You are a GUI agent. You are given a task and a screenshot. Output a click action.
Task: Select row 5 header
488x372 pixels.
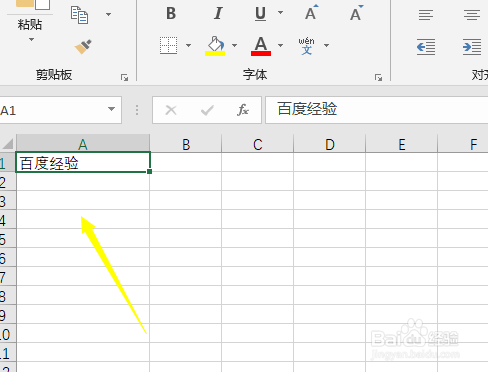click(x=8, y=238)
